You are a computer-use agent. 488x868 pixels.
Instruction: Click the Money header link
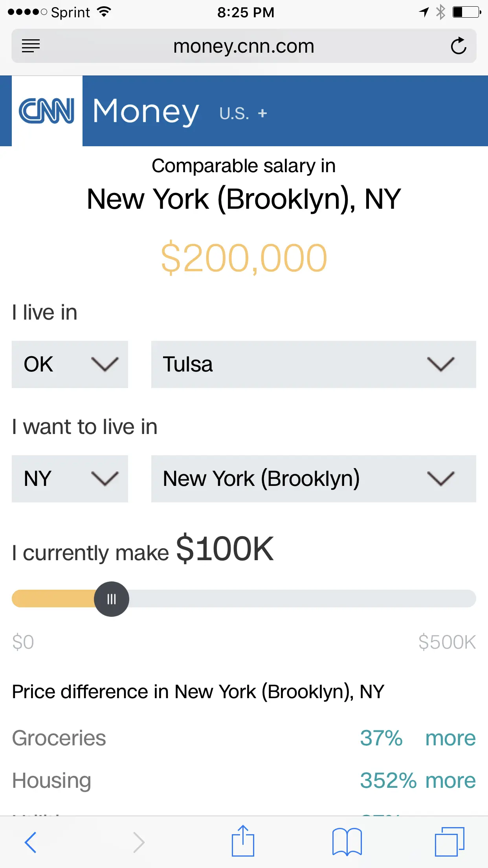coord(146,111)
